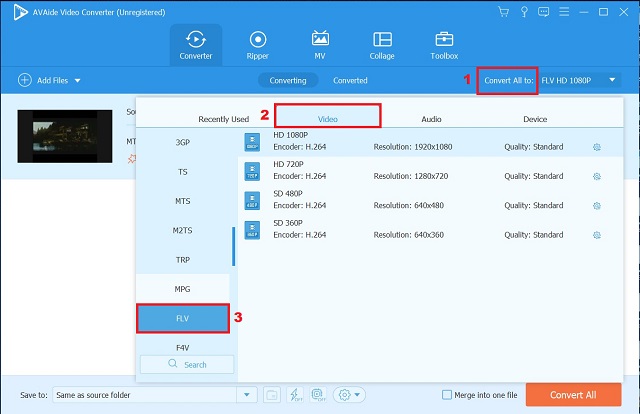This screenshot has height=414, width=640.
Task: Choose FLV format in sidebar
Action: [182, 318]
